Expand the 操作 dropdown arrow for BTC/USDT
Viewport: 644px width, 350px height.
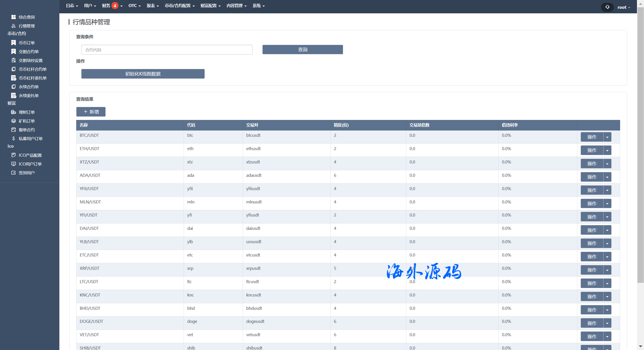coord(607,137)
